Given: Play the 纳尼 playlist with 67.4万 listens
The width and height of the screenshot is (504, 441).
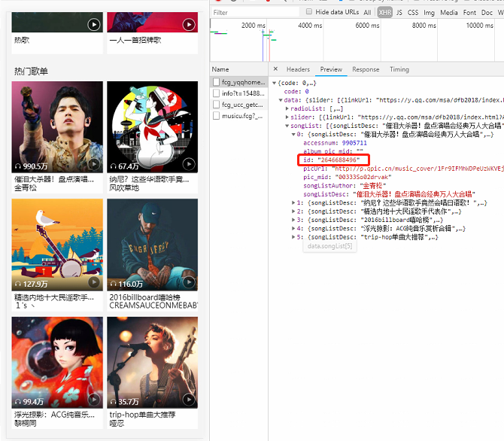Looking at the screenshot, I should 189,164.
